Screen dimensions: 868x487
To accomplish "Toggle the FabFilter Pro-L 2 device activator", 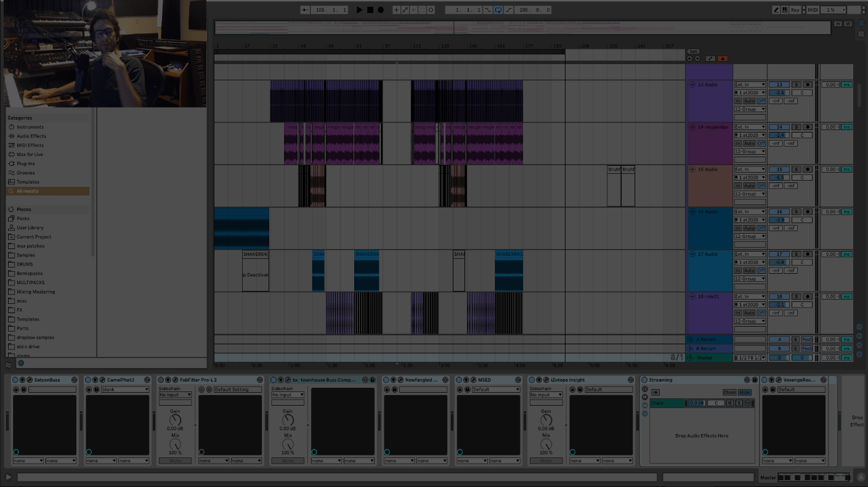I will [161, 380].
